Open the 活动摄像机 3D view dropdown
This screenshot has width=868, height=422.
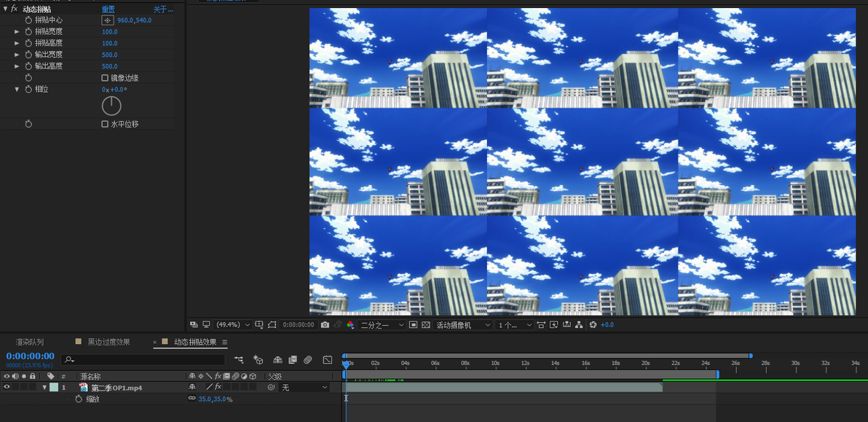(463, 325)
